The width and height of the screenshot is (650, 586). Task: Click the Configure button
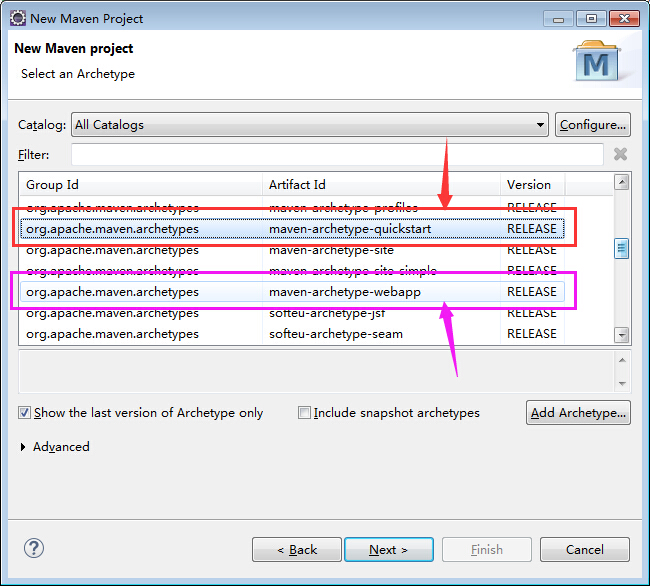[x=593, y=124]
